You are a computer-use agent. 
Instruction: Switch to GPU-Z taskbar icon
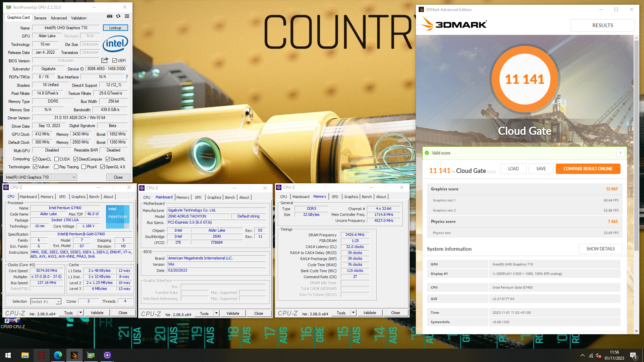[91, 355]
